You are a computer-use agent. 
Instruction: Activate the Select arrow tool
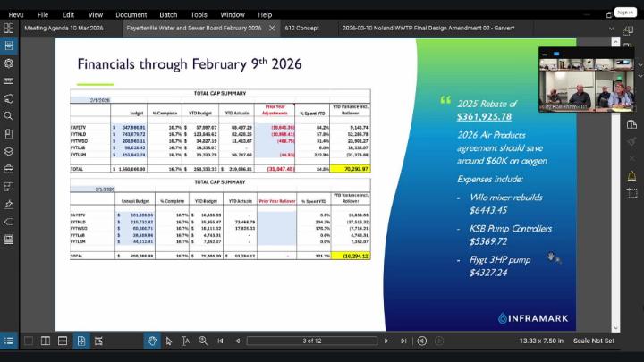click(x=169, y=341)
